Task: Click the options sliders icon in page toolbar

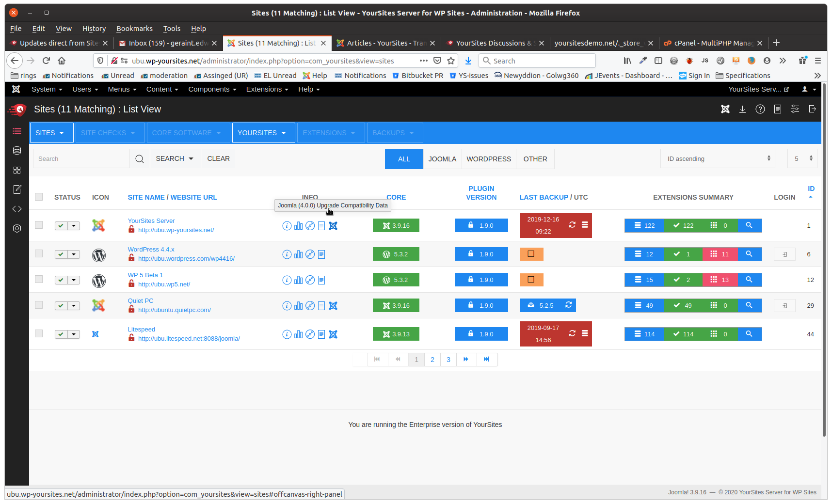Action: pos(795,110)
